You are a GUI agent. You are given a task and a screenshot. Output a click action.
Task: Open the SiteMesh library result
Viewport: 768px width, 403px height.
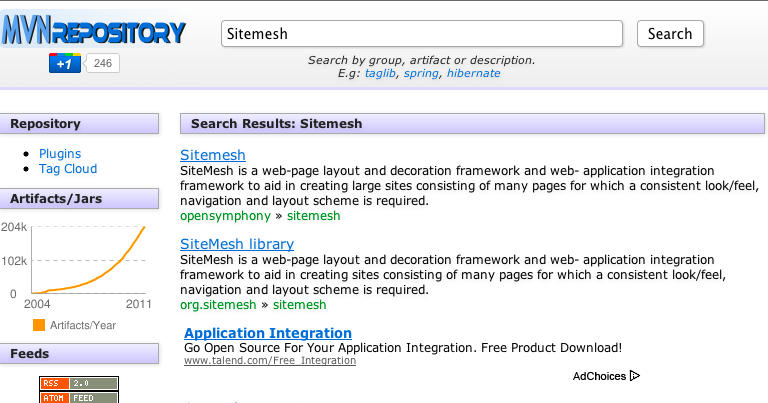coord(237,244)
